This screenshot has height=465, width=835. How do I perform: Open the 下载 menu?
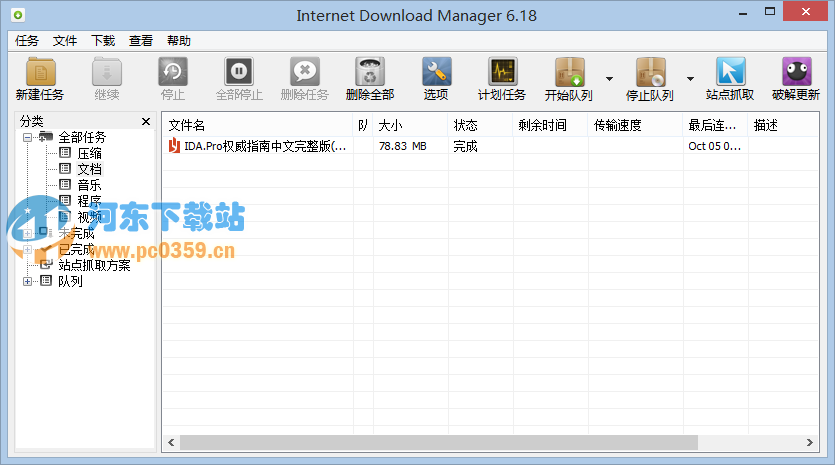pos(103,40)
